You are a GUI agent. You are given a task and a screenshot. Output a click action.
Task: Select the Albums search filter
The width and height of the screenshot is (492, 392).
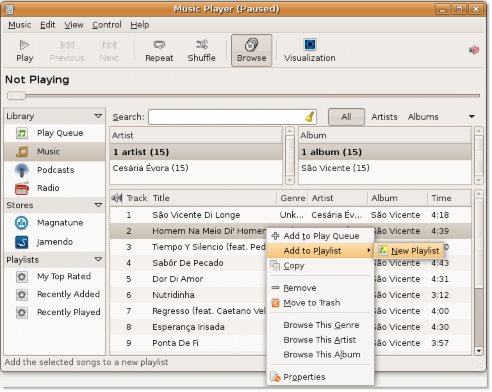(423, 117)
